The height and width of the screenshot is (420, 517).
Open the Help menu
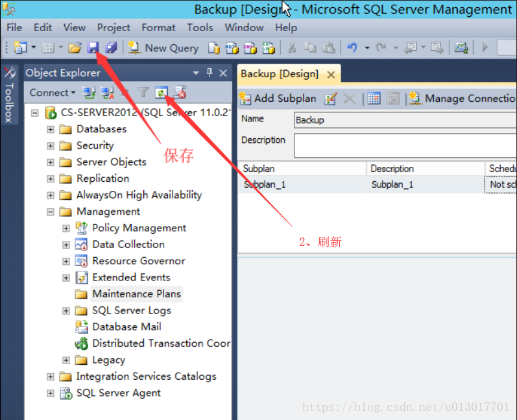[286, 28]
